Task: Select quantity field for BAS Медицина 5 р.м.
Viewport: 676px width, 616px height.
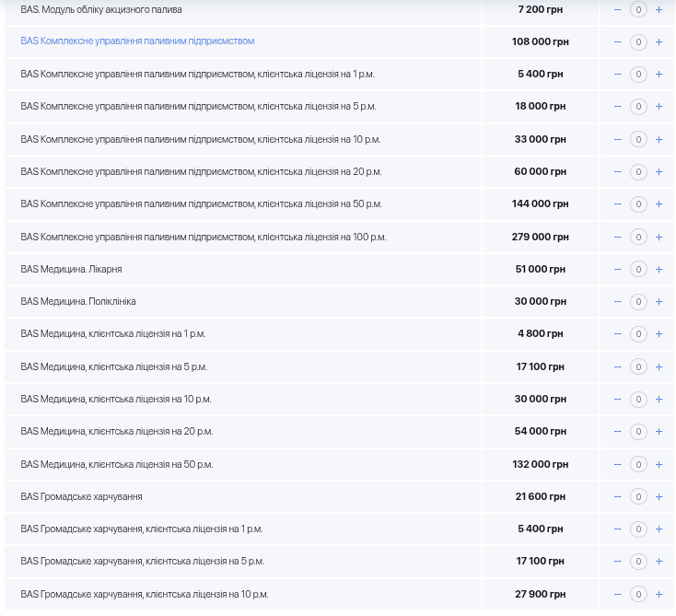Action: tap(638, 367)
